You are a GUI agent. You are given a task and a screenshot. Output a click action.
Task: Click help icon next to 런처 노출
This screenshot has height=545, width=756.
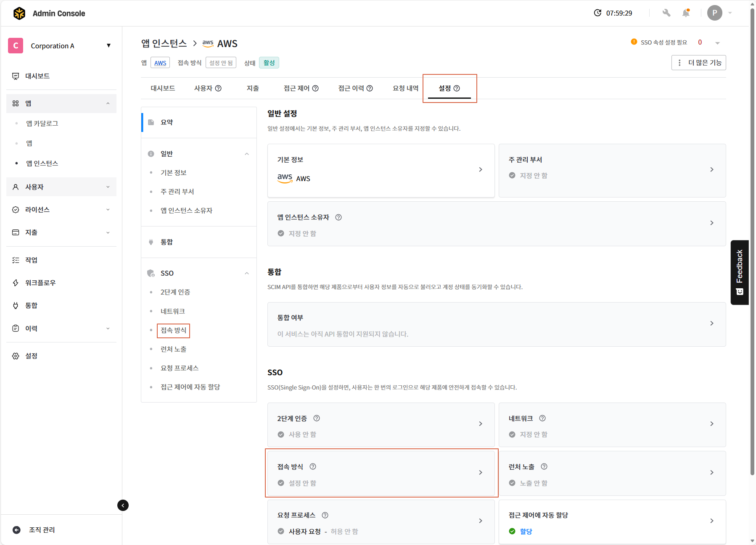coord(544,466)
